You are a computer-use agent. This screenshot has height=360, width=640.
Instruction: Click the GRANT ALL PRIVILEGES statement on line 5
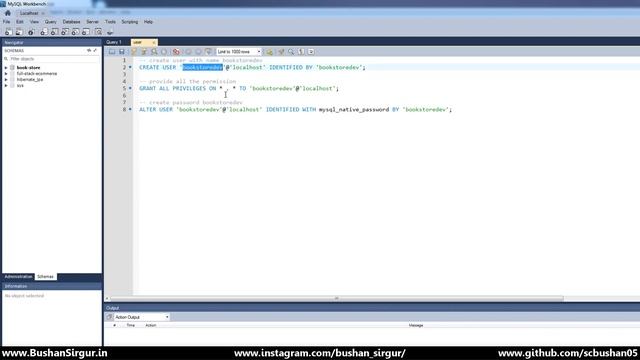point(239,88)
